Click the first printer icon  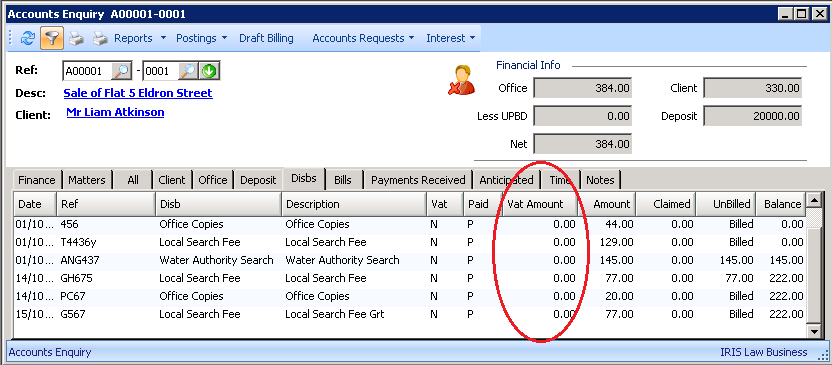tap(76, 38)
